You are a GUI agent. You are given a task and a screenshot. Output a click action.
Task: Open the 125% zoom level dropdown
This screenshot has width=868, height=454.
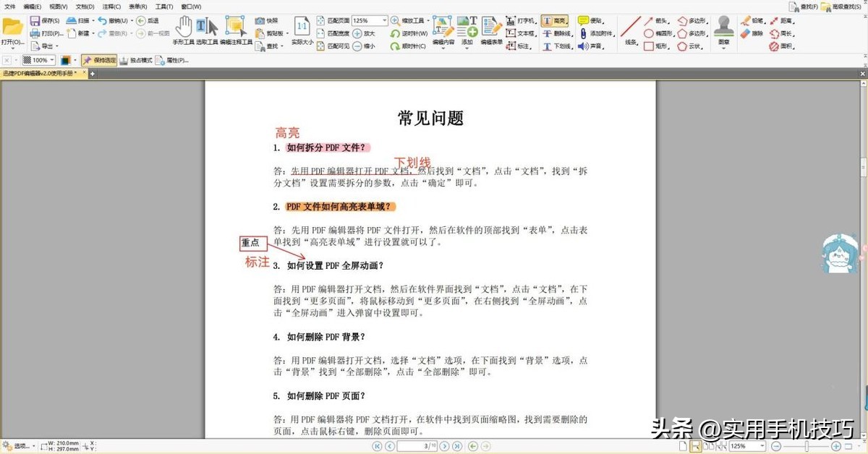pos(383,20)
